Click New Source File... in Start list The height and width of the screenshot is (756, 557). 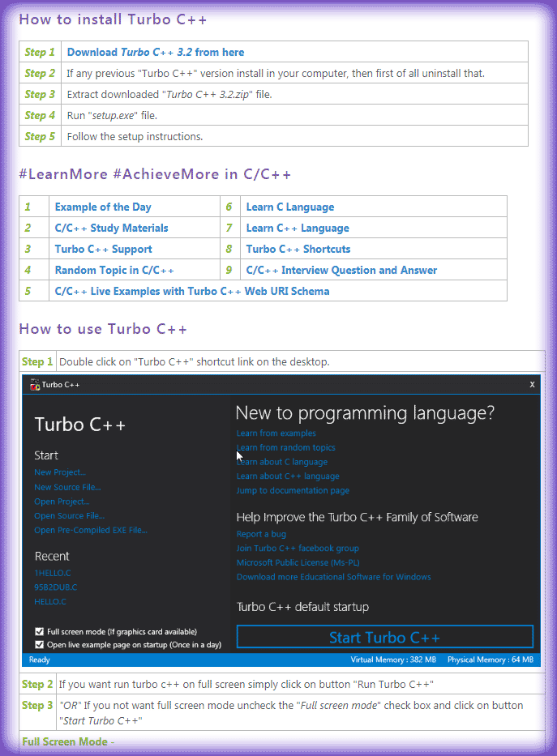67,487
